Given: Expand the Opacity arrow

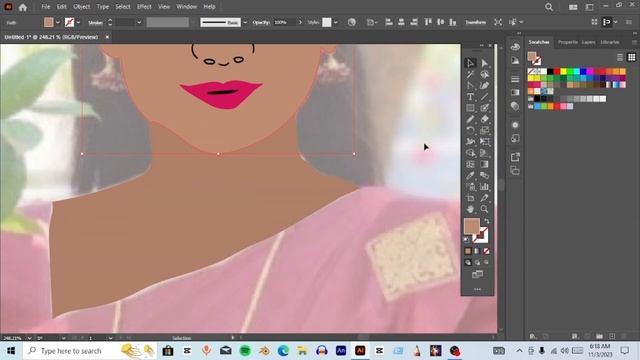Looking at the screenshot, I should [300, 22].
